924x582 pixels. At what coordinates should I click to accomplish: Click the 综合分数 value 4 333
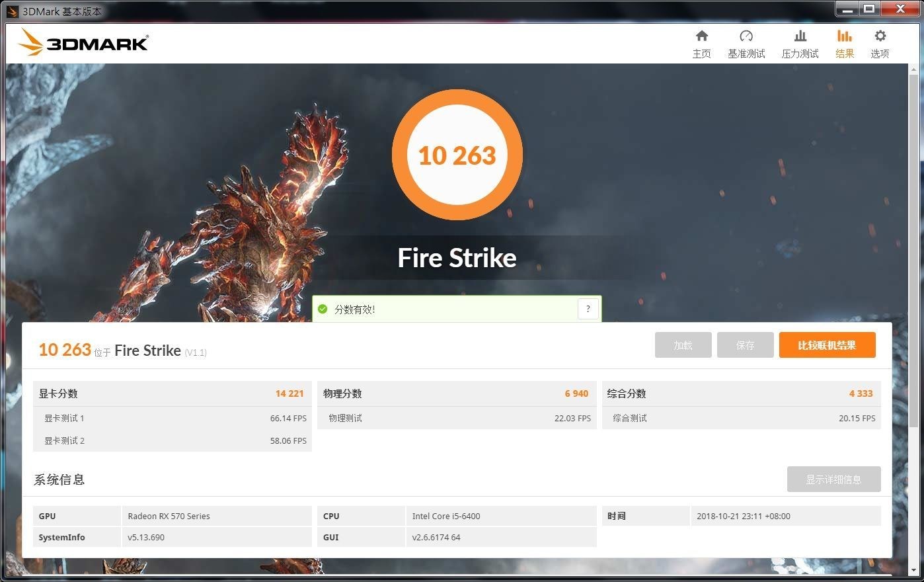(861, 394)
